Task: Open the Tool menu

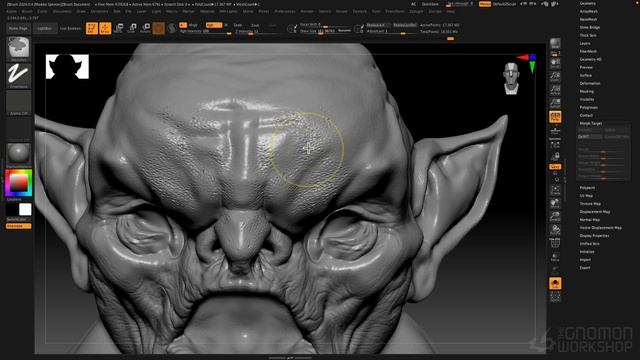Action: pos(376,11)
